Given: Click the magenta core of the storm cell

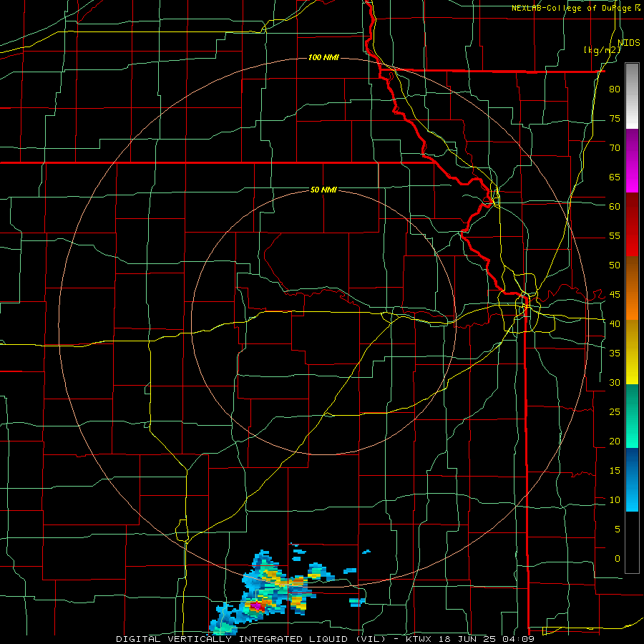Looking at the screenshot, I should (x=256, y=605).
